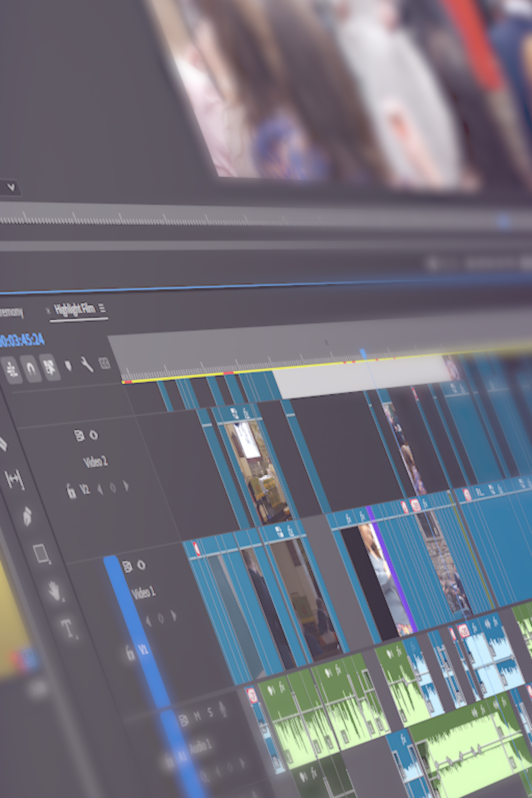
Task: Mute Audio 1 with the M button
Action: [x=197, y=716]
